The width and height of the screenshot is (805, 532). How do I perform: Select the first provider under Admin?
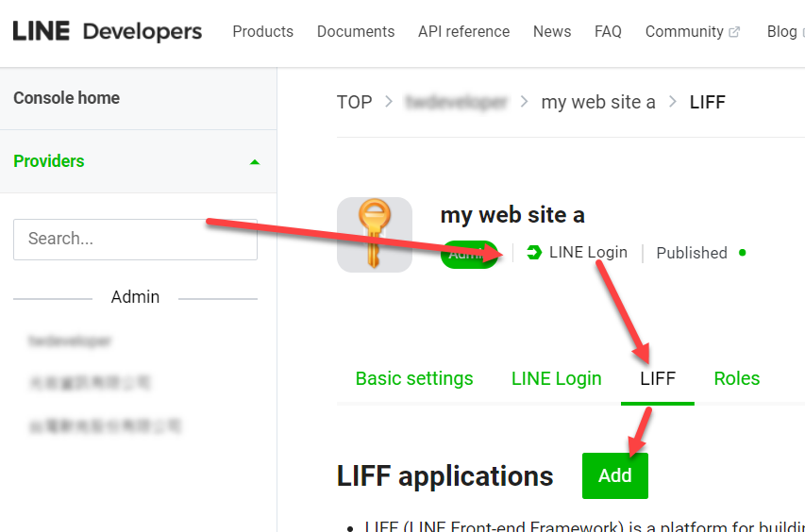click(x=70, y=341)
